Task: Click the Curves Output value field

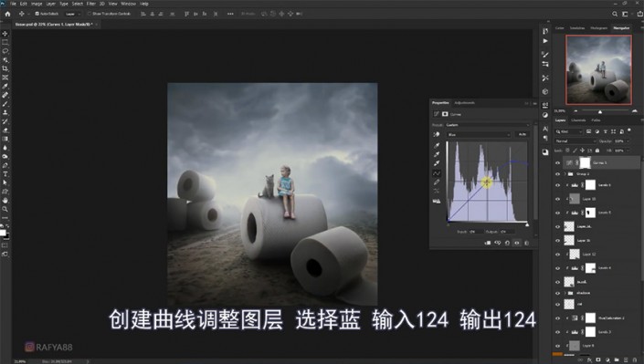Action: click(507, 232)
